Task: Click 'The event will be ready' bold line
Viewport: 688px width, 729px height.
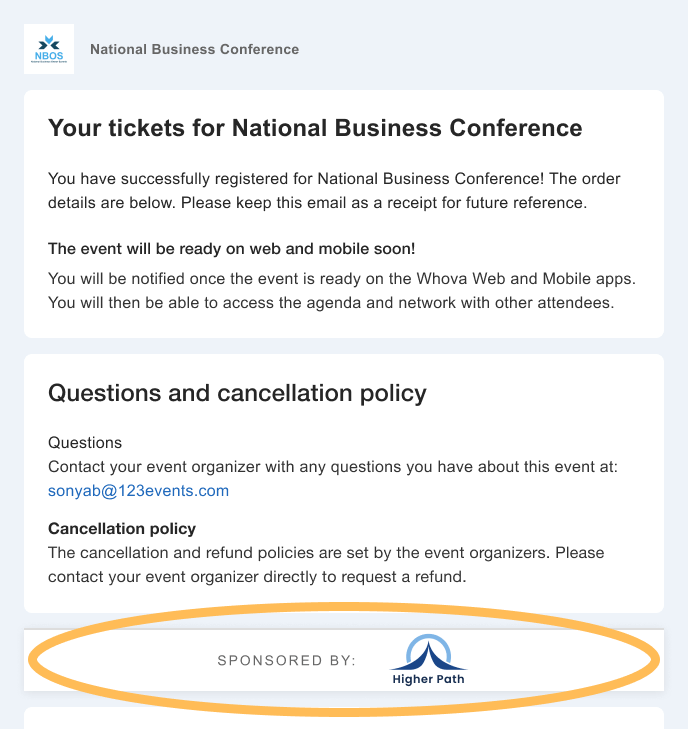Action: (232, 249)
